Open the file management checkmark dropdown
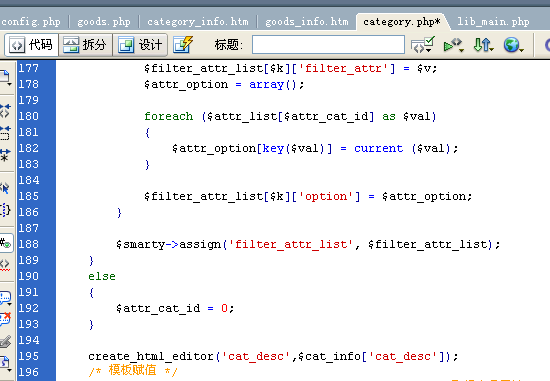 [423, 45]
